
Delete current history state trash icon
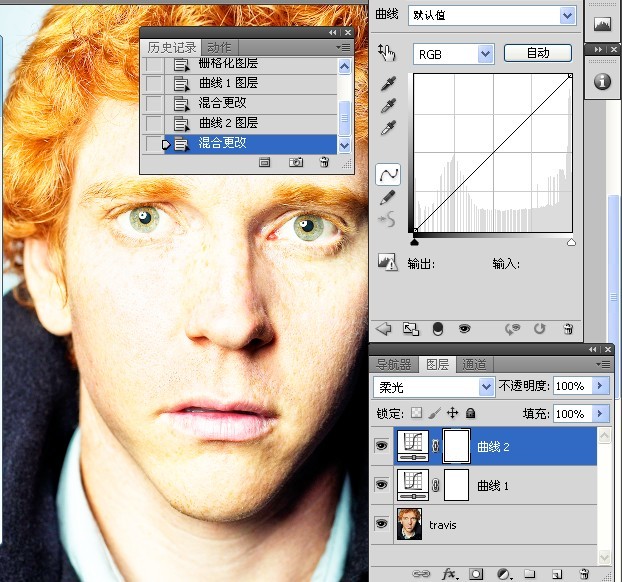tap(324, 162)
